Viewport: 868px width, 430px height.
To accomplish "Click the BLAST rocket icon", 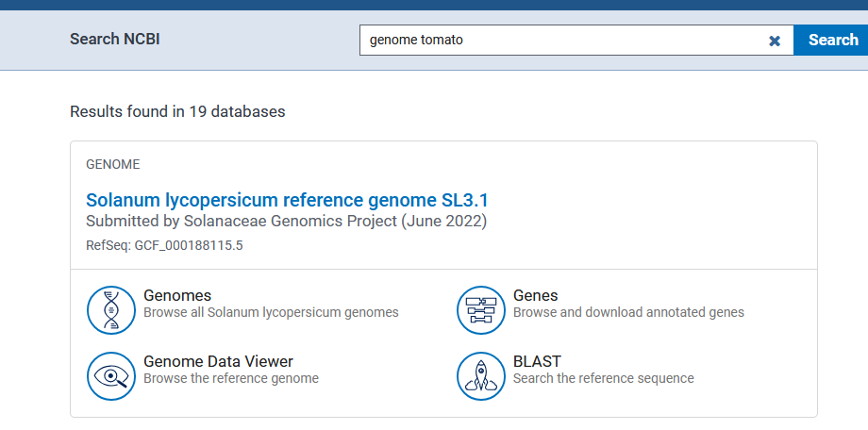I will pyautogui.click(x=481, y=376).
